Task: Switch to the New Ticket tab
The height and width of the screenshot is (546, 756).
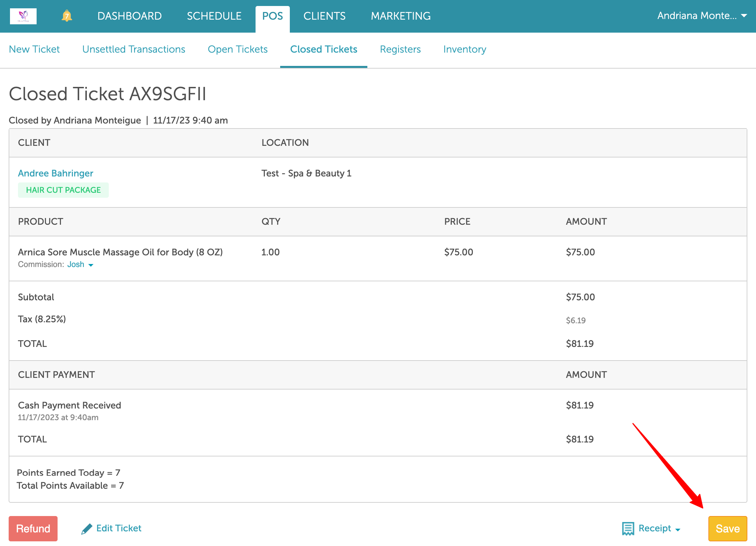Action: pyautogui.click(x=34, y=49)
